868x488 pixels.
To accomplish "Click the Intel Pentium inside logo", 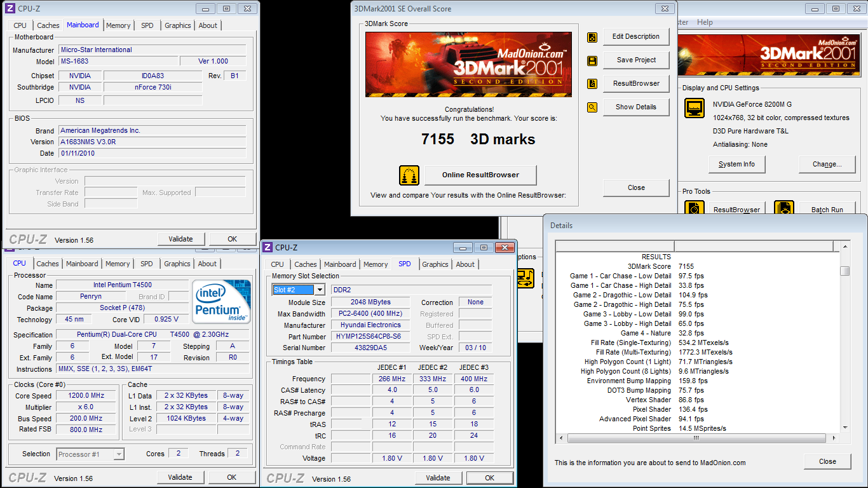I will click(x=222, y=302).
